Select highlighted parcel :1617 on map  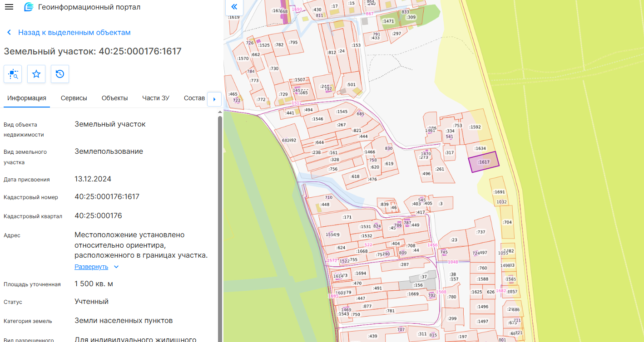pos(484,162)
